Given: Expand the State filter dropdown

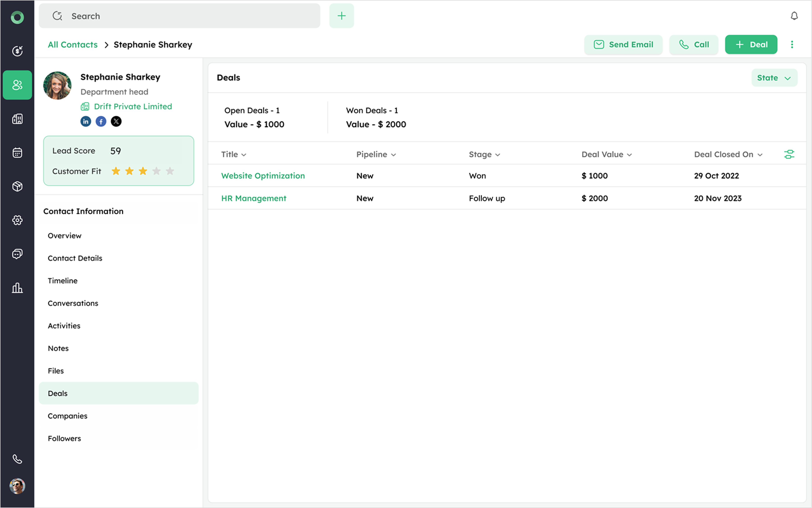Looking at the screenshot, I should coord(774,78).
